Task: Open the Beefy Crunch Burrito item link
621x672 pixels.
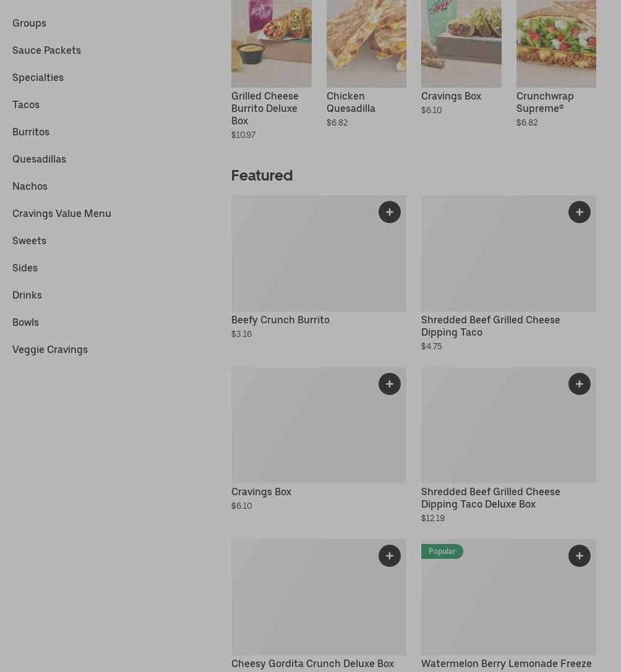Action: 280,320
